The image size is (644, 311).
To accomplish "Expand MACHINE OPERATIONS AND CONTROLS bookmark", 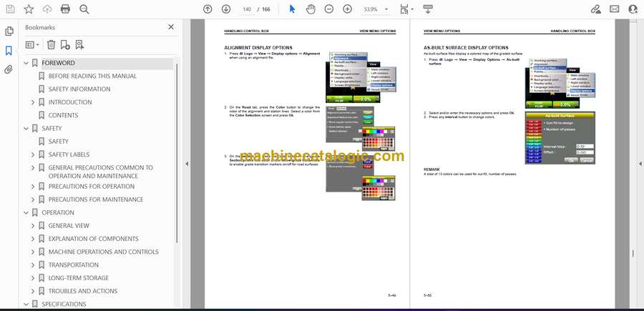I will click(33, 252).
